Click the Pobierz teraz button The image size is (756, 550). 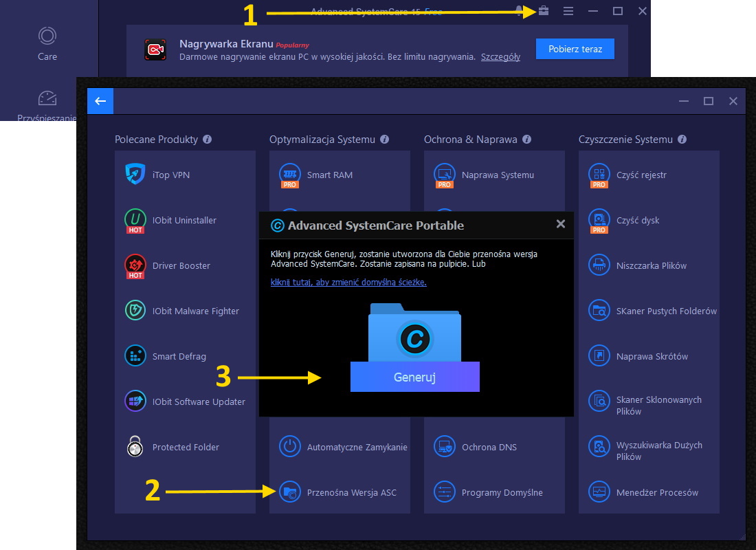click(575, 49)
